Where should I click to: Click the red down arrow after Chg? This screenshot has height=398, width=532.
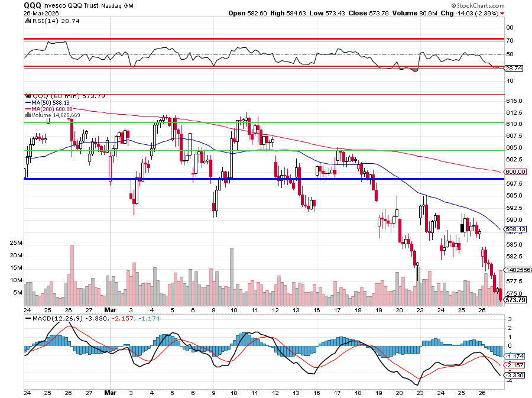[x=502, y=13]
